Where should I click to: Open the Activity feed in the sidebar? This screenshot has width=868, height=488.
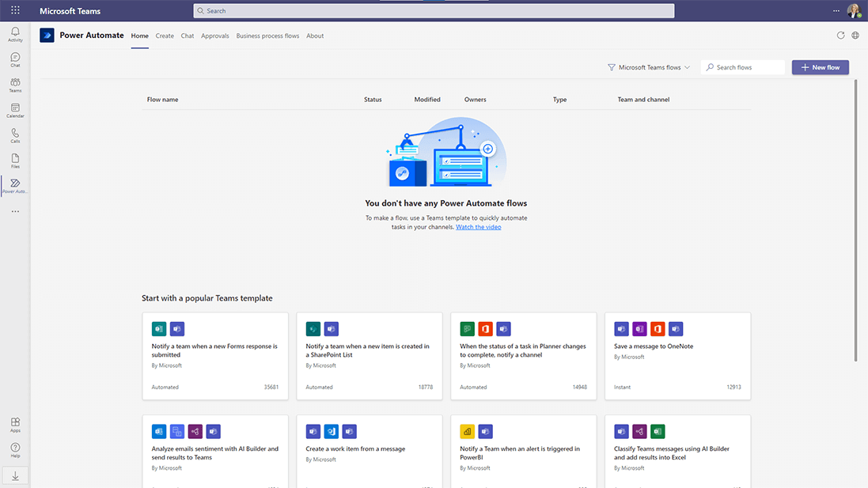[14, 34]
